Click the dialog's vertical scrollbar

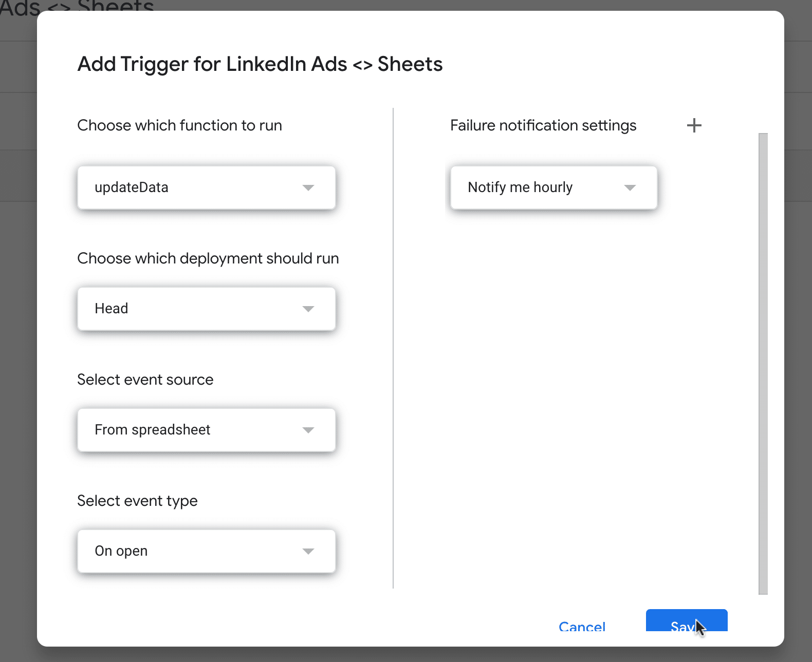(x=763, y=364)
